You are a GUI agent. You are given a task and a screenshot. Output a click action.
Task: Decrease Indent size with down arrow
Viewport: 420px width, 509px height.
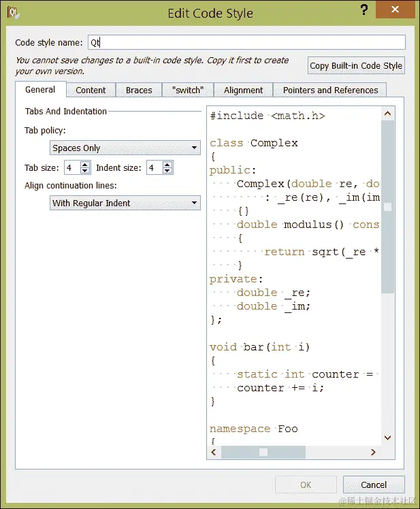(167, 171)
